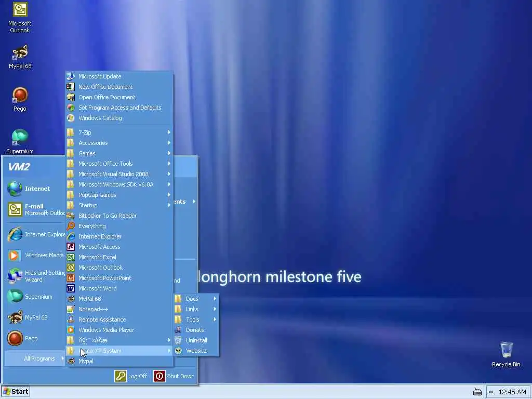Open Set Program Access and Defaults

[x=119, y=108]
